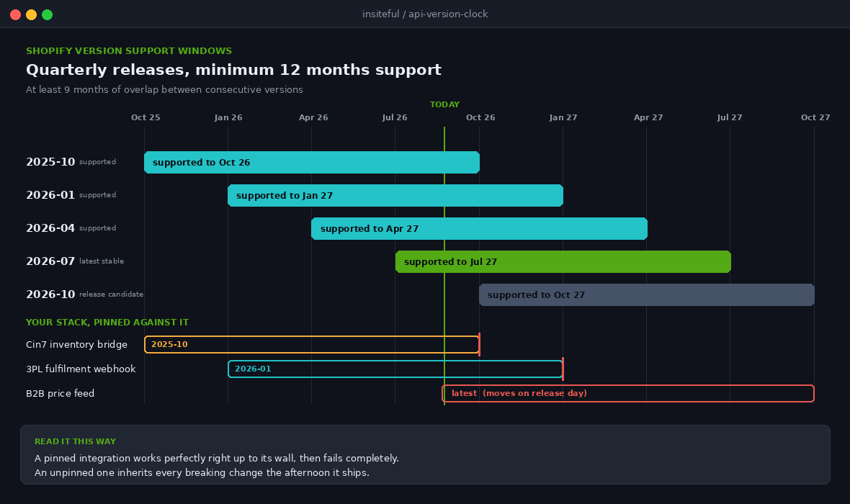Click the red end-wall marker on 3PL bar
The height and width of the screenshot is (504, 850).
(x=563, y=369)
